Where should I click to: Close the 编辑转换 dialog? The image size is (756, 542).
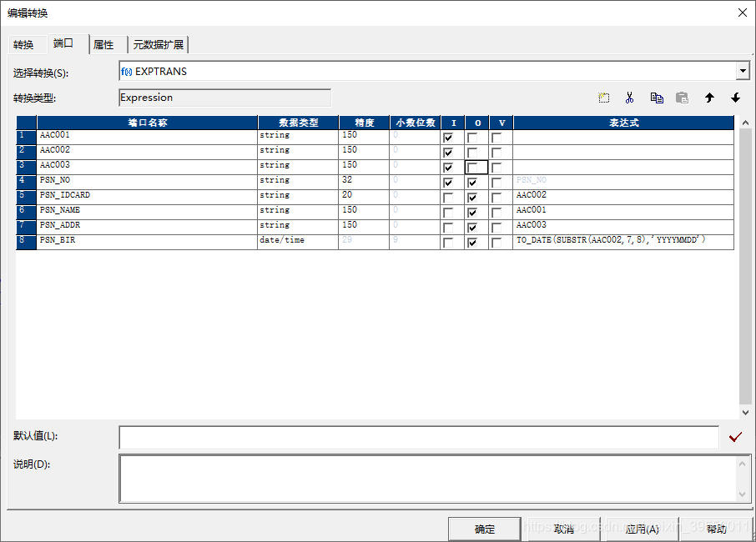click(743, 13)
